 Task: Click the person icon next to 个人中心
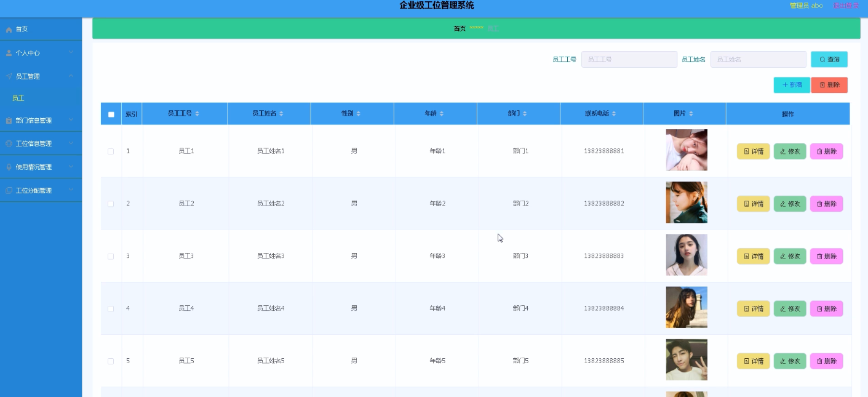click(x=8, y=52)
